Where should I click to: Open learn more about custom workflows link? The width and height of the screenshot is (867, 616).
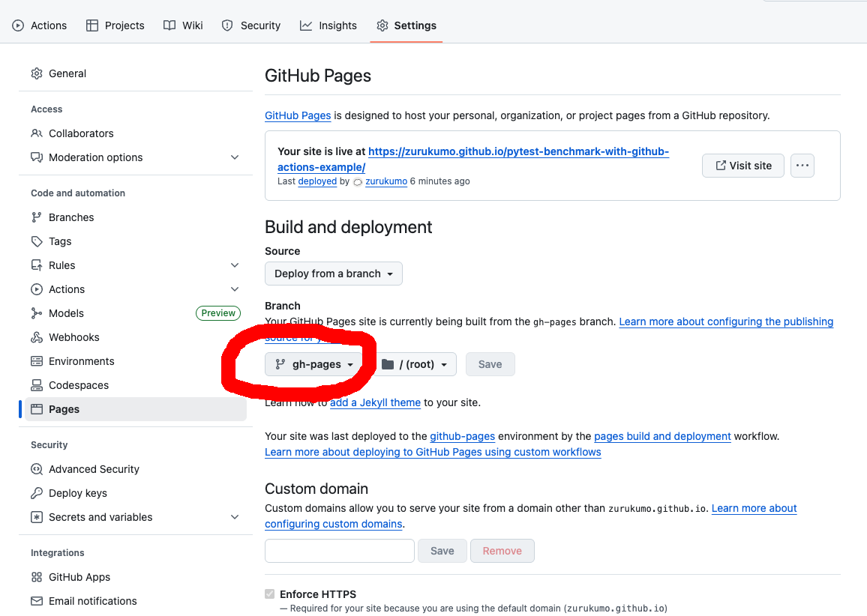click(x=433, y=452)
